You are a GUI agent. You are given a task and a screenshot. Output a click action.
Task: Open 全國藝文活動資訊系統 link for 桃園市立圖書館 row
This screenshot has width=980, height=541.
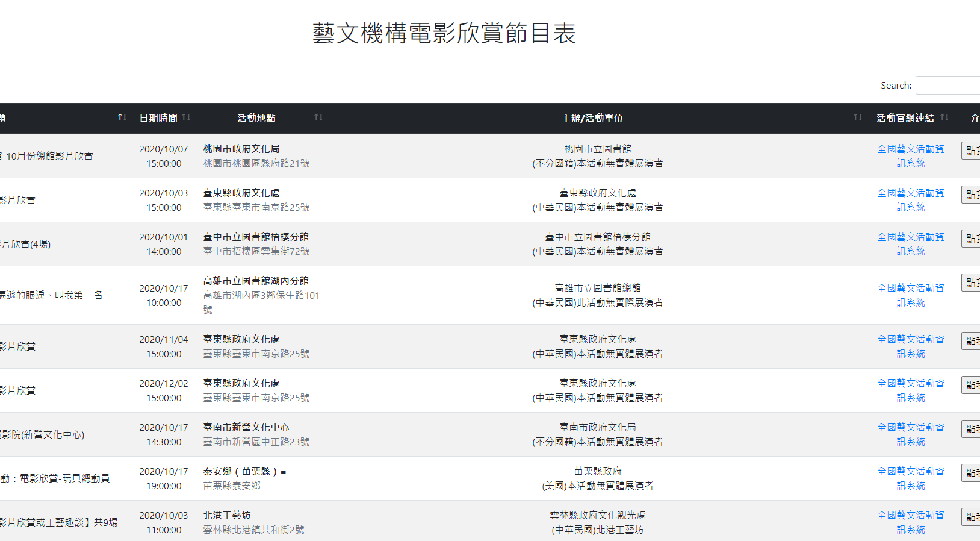pos(910,156)
